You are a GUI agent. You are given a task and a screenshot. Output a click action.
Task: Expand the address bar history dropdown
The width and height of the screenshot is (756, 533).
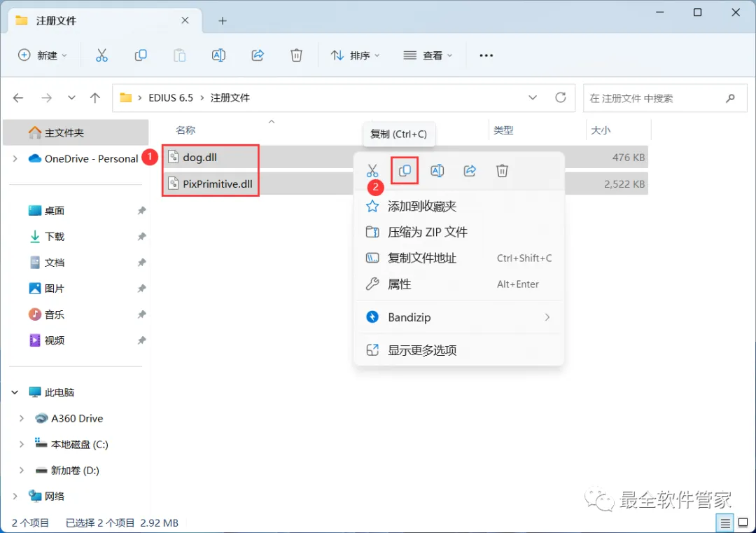[533, 98]
